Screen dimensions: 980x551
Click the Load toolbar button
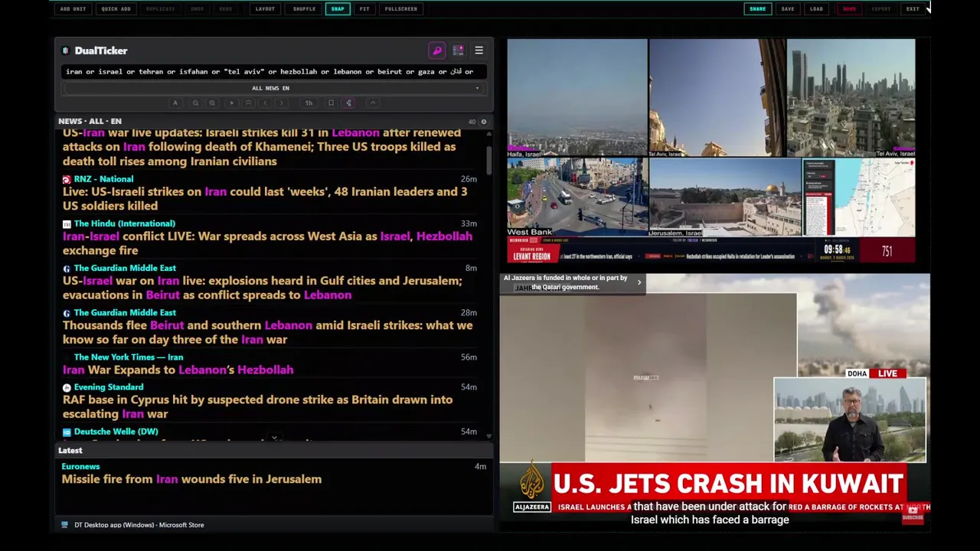(x=816, y=8)
